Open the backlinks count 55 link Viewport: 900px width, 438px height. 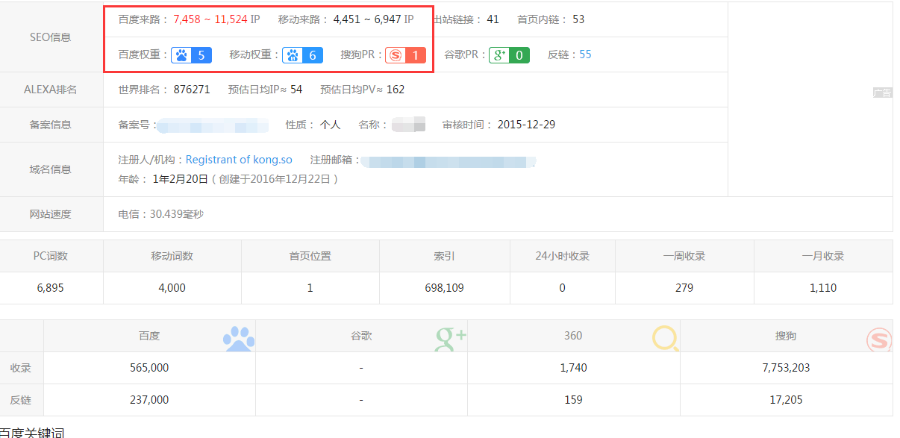(585, 55)
